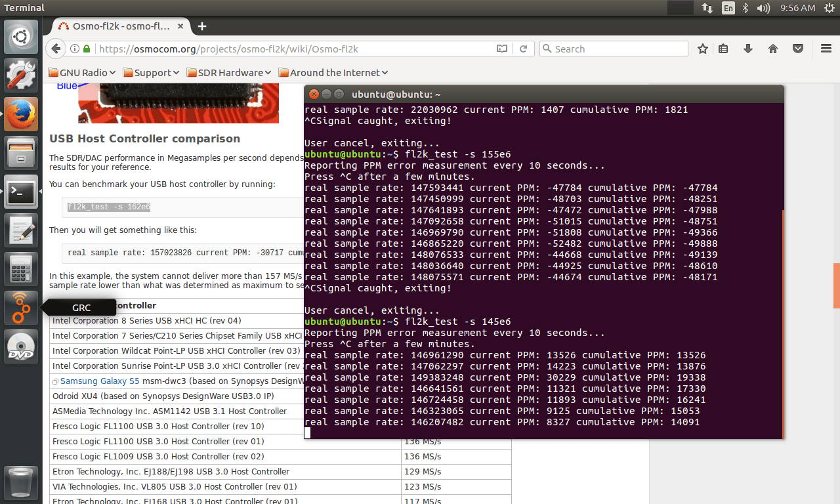Expand GNU Radio bookmarks folder
The height and width of the screenshot is (504, 840).
pyautogui.click(x=82, y=72)
